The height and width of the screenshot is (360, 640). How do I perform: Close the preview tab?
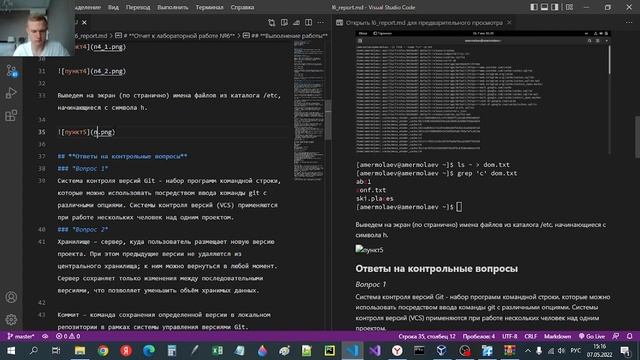tap(509, 22)
